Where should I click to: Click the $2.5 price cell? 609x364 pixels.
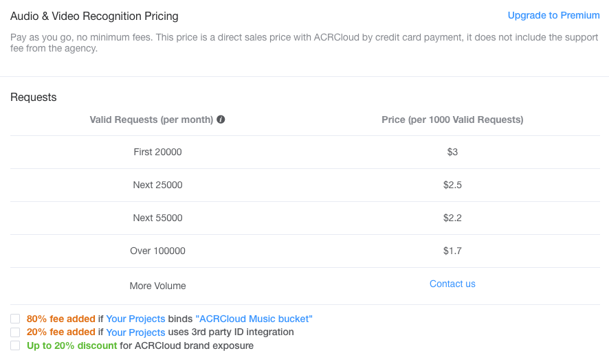coord(452,185)
